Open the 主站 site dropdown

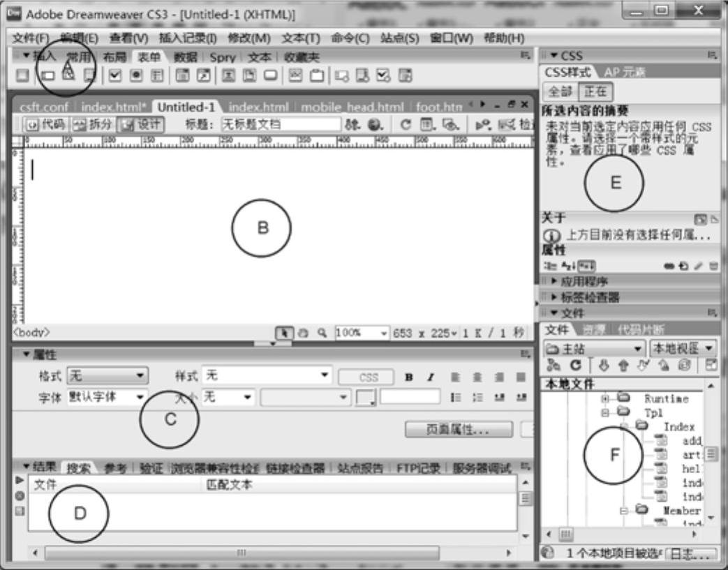pos(594,348)
